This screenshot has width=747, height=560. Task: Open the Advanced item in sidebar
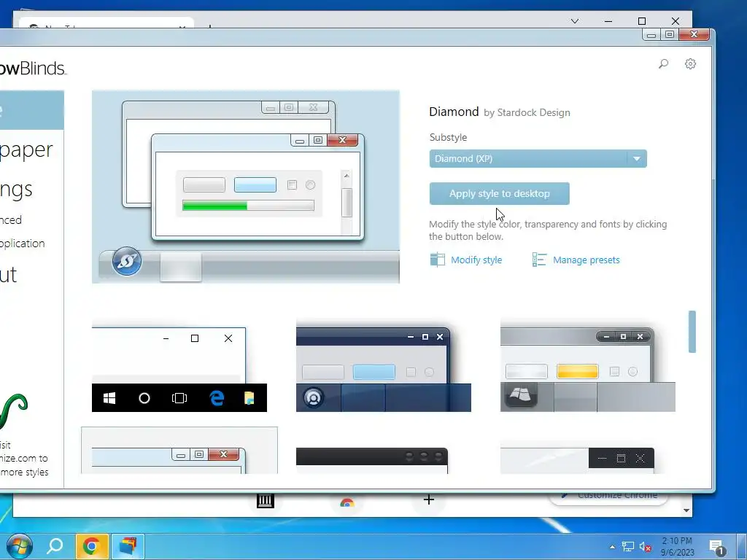11,219
